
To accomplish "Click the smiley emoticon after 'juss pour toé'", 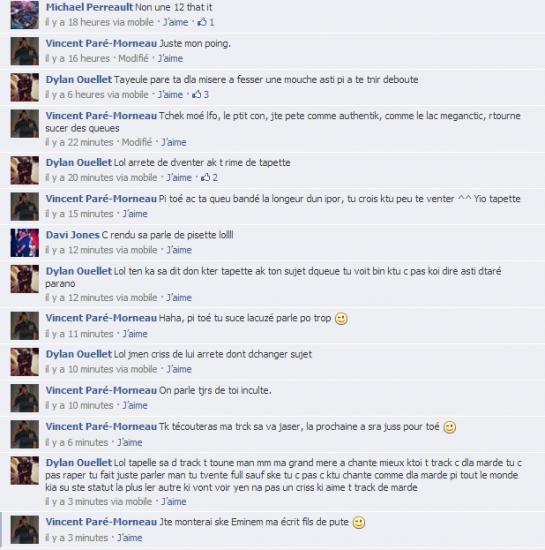I will (450, 427).
